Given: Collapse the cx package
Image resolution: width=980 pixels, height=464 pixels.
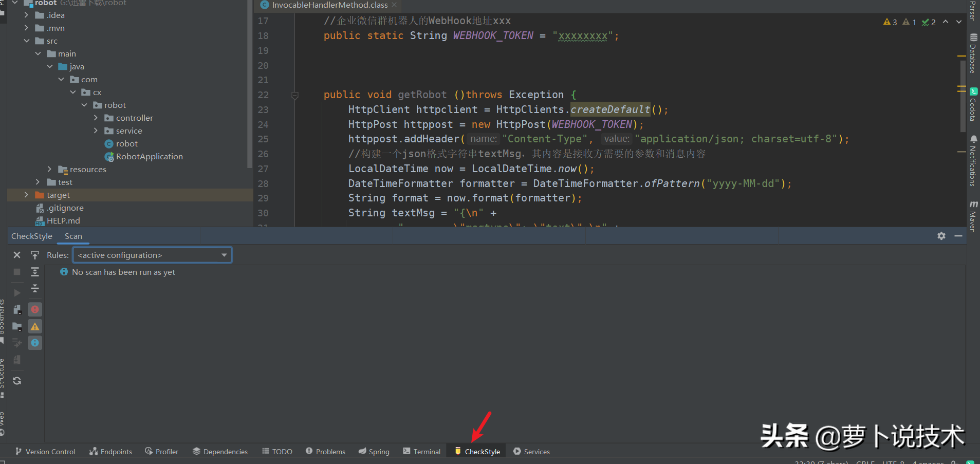Looking at the screenshot, I should pos(73,92).
